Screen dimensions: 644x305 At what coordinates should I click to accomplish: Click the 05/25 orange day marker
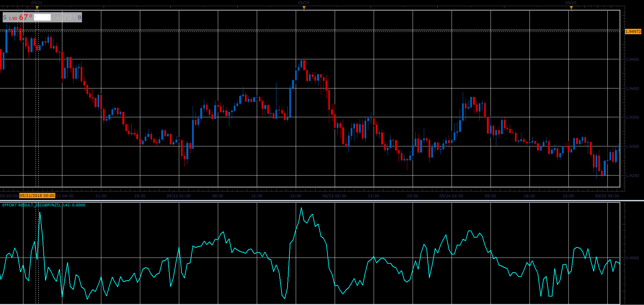[571, 7]
